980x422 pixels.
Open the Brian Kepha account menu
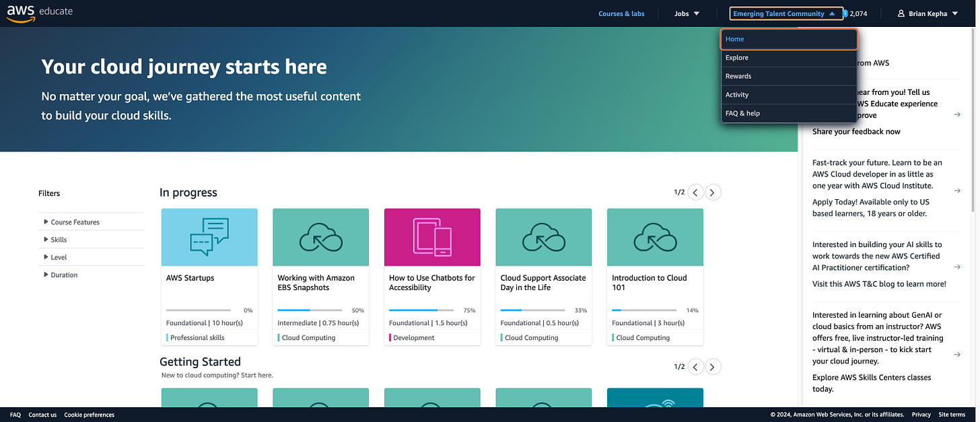pos(928,13)
